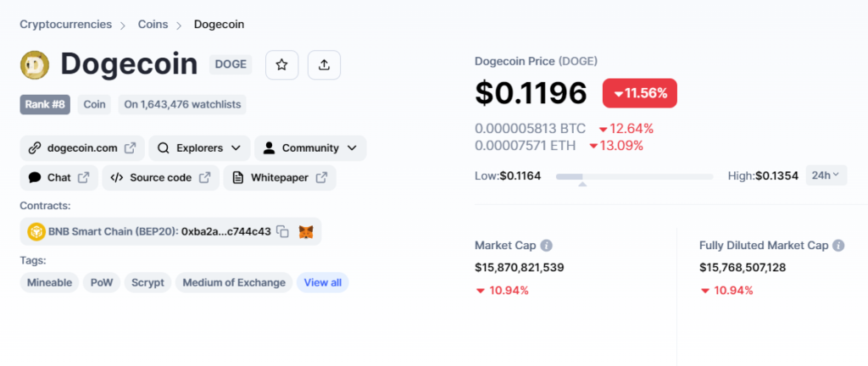
Task: Click View all tags button
Action: click(323, 282)
